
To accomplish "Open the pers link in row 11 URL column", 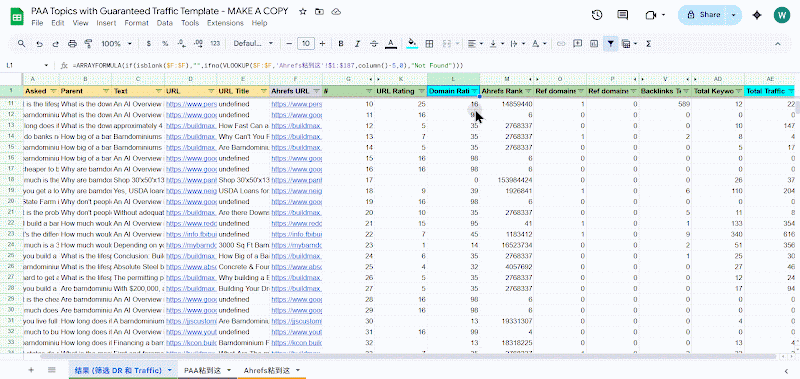I will pos(191,104).
